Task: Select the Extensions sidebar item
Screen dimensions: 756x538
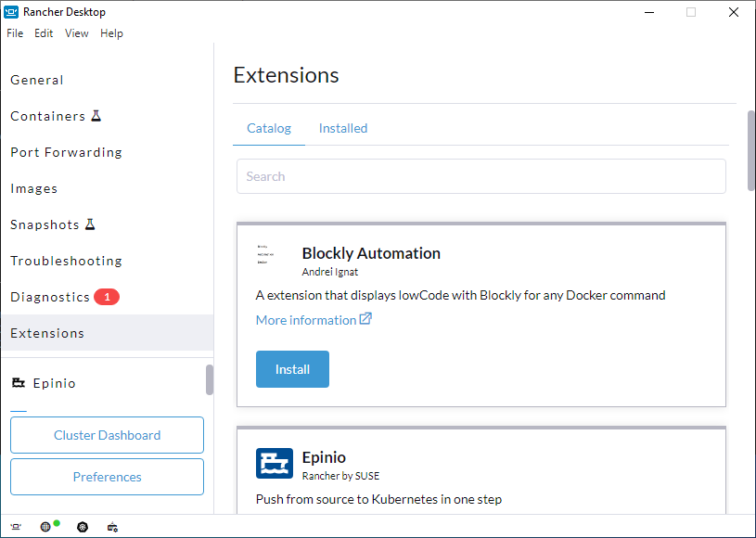Action: click(x=108, y=333)
